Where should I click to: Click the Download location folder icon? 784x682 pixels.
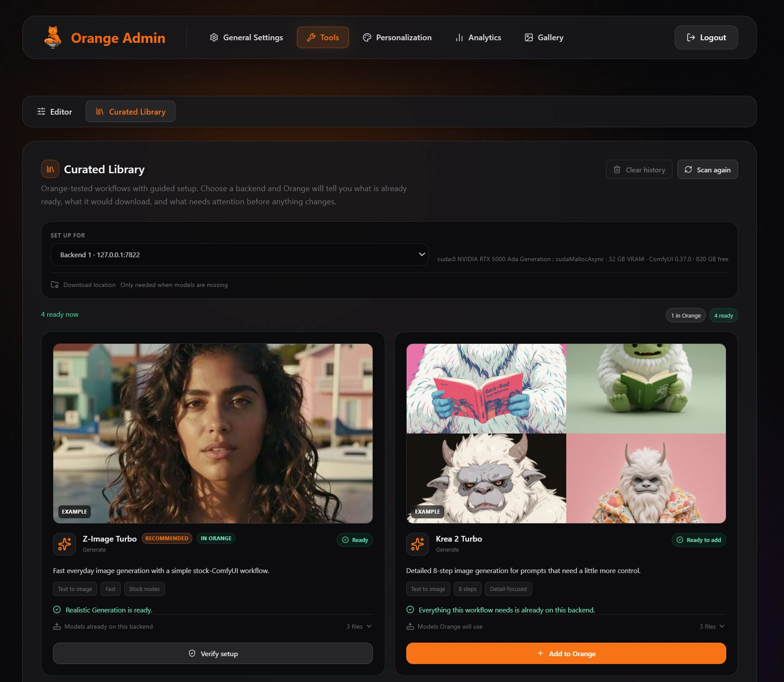tap(55, 284)
